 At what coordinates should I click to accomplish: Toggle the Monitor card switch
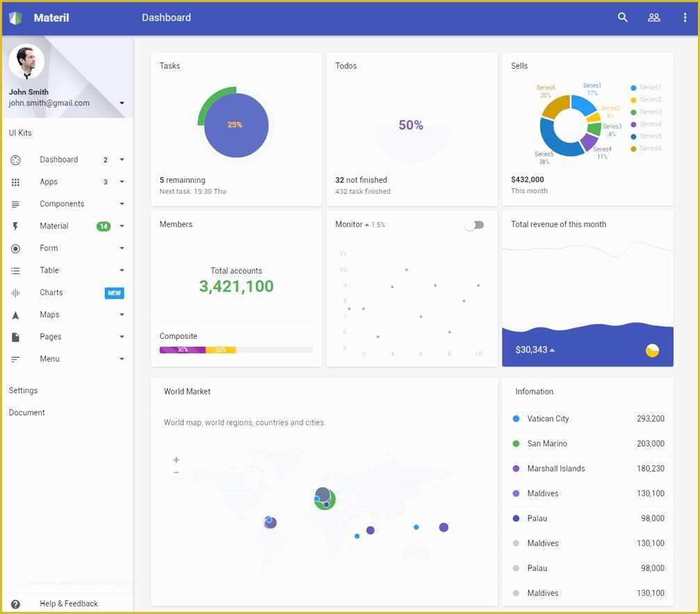pyautogui.click(x=474, y=225)
